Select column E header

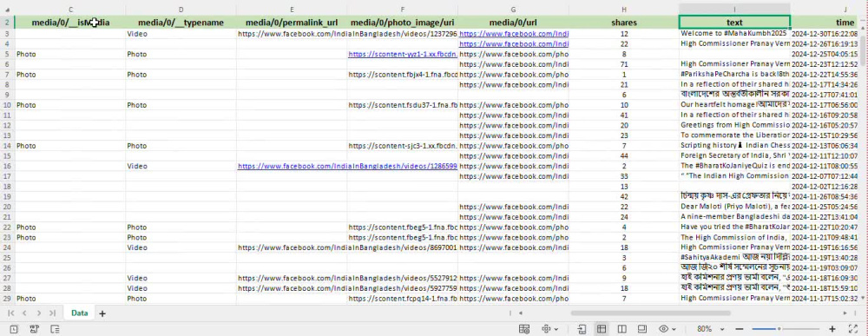(x=292, y=10)
